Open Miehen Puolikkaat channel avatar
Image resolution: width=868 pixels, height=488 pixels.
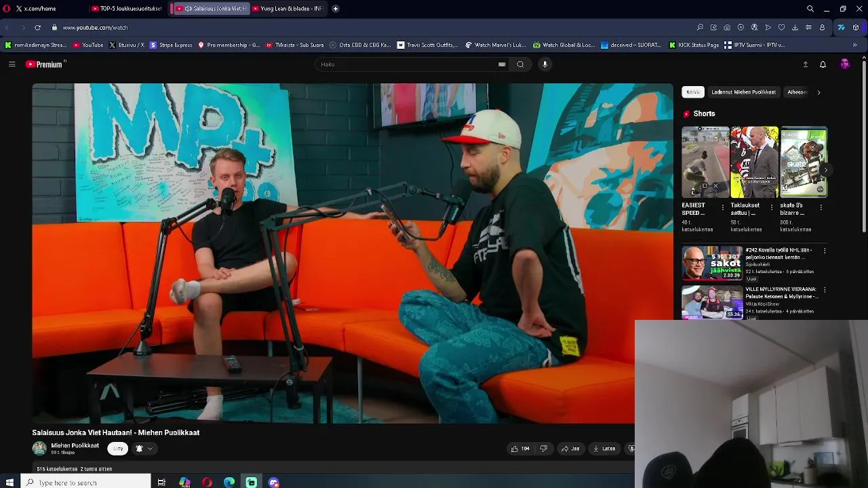click(39, 449)
